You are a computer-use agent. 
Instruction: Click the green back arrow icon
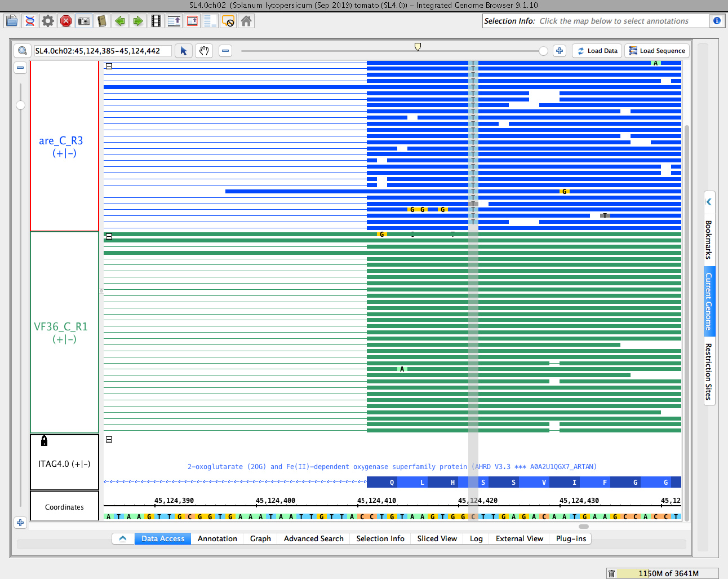pos(120,21)
